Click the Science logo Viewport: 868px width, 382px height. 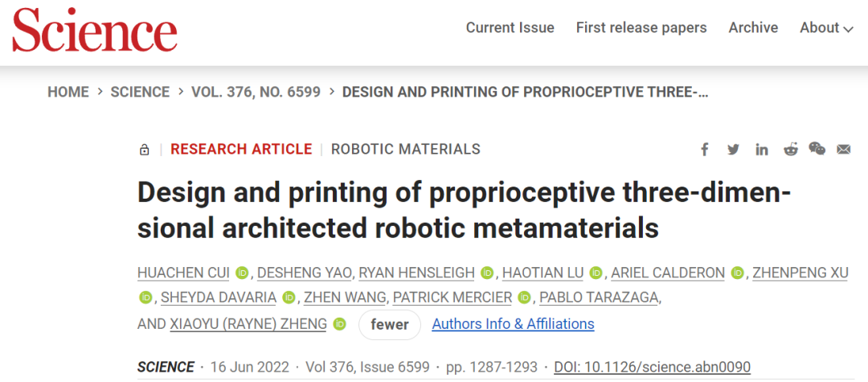tap(95, 30)
